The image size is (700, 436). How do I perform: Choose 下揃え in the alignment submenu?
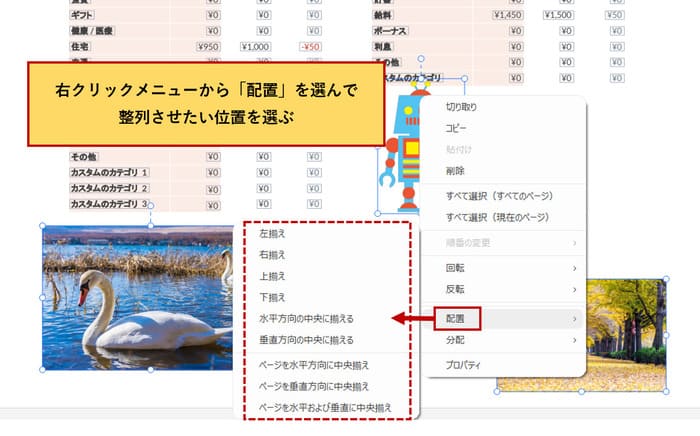pyautogui.click(x=273, y=297)
